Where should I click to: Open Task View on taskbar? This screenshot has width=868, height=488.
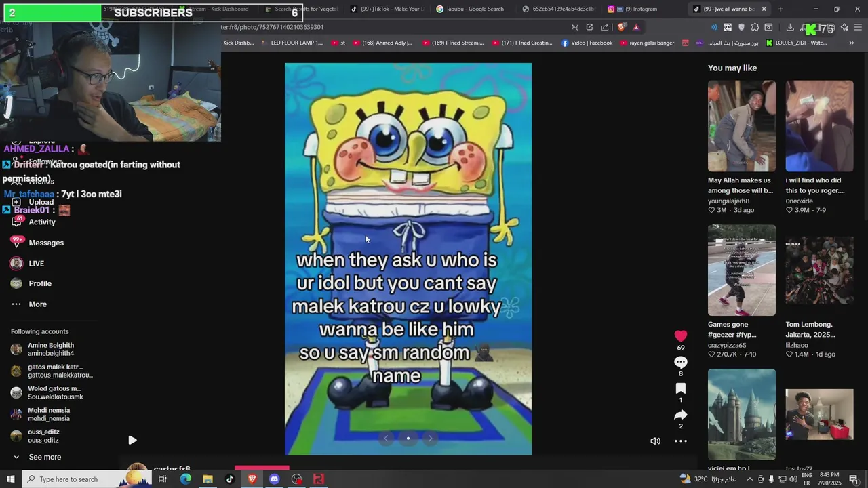pyautogui.click(x=163, y=479)
